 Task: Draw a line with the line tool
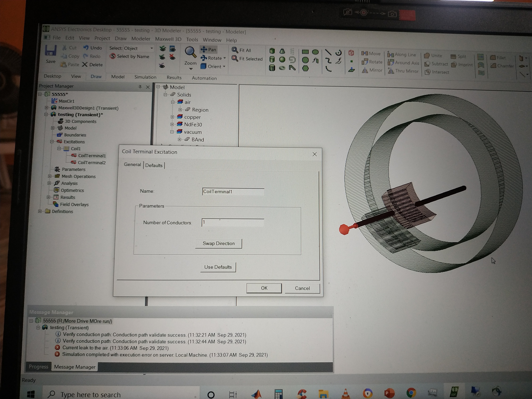pyautogui.click(x=328, y=52)
